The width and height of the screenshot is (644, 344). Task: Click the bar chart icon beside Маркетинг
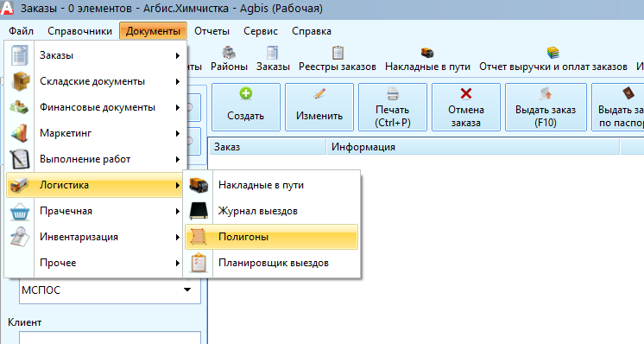(x=20, y=133)
